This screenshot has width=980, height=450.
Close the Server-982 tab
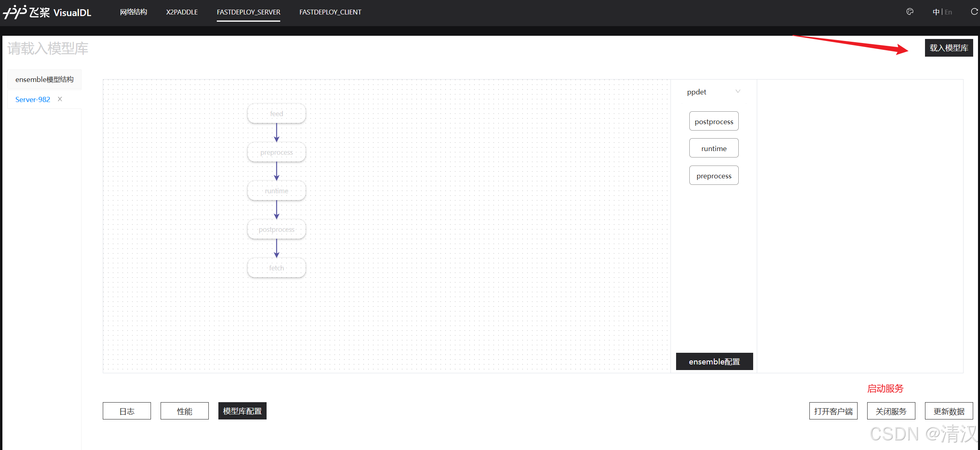click(60, 99)
